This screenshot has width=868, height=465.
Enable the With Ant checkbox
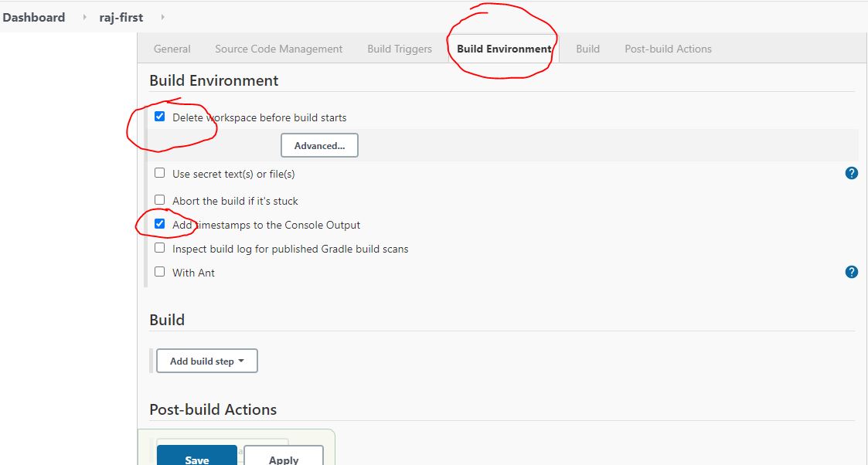click(160, 272)
